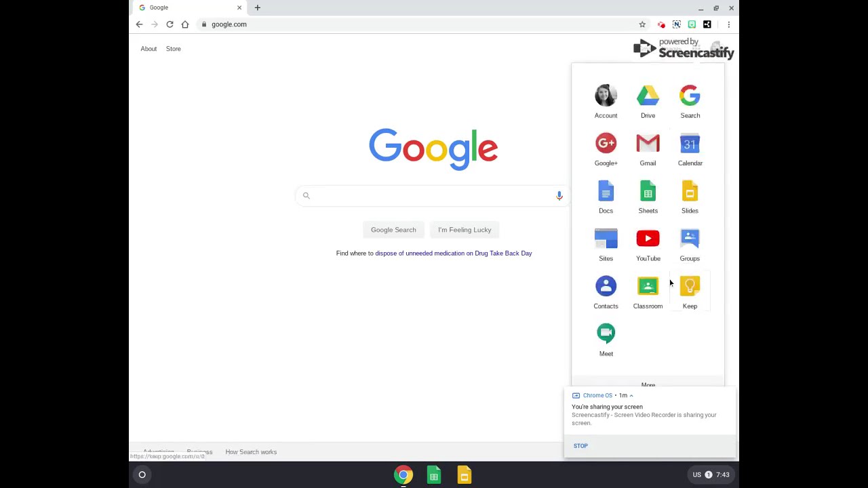868x488 pixels.
Task: Open Calendar from apps grid
Action: [690, 149]
